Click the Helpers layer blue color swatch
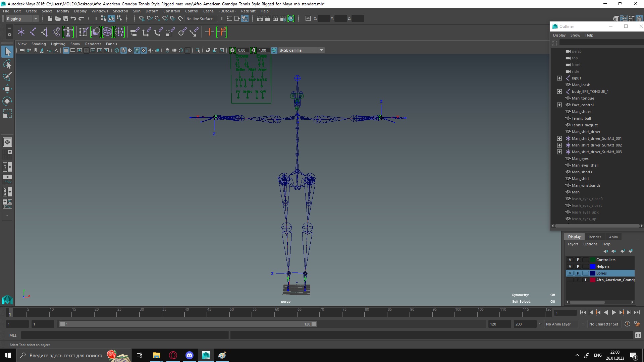Screen dimensions: 644x362 593,266
